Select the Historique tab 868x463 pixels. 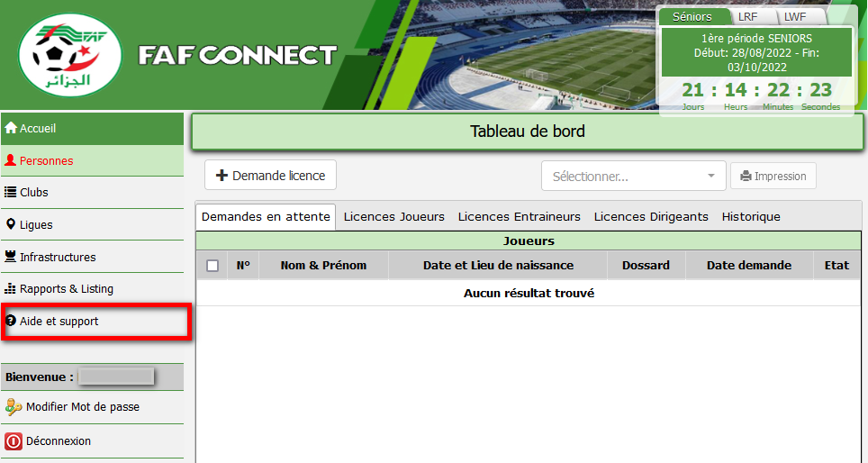click(750, 217)
